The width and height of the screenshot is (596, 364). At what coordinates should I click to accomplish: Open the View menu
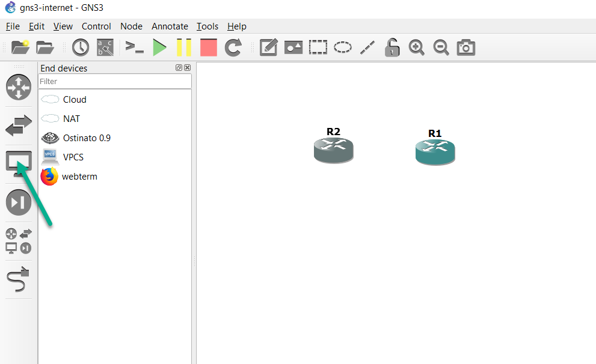(63, 26)
